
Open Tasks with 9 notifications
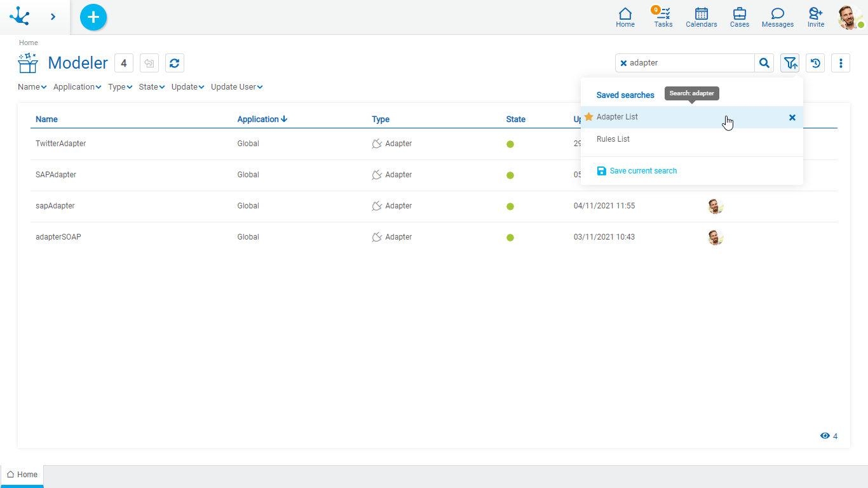[x=663, y=17]
